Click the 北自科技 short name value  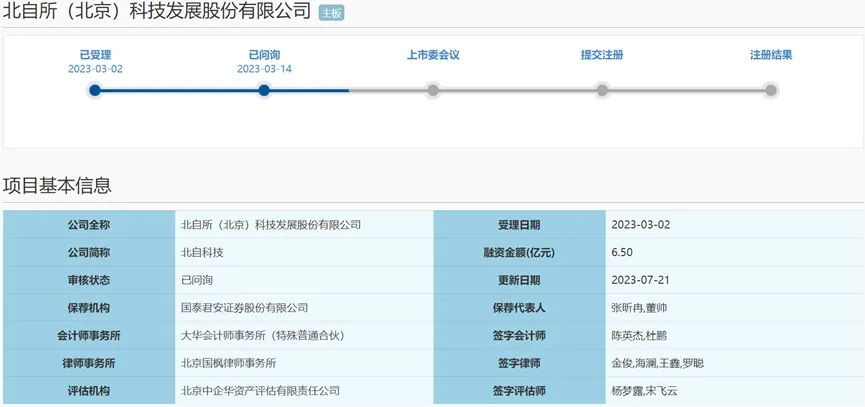202,253
